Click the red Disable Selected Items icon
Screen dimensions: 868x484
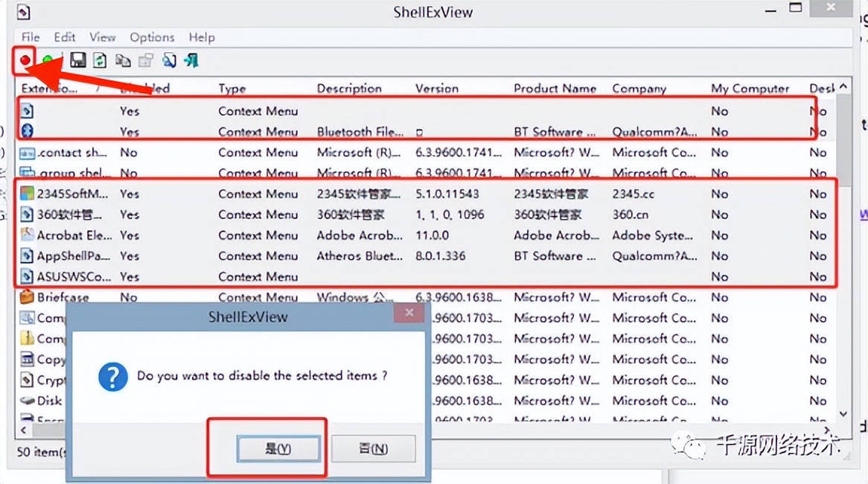tap(26, 60)
